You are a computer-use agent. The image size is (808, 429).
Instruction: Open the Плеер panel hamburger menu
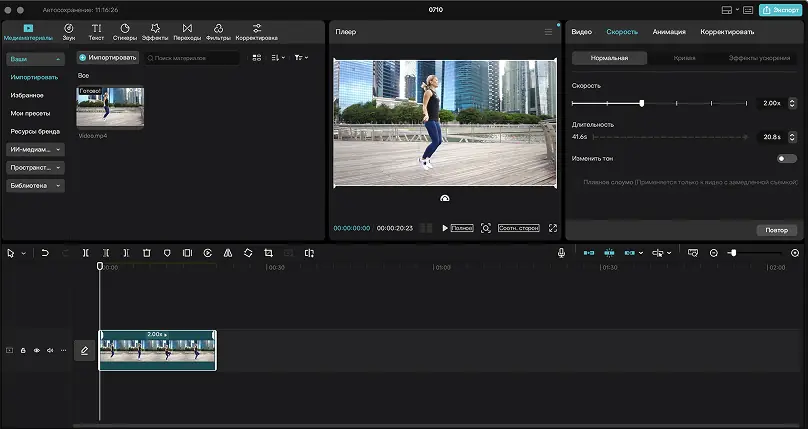548,32
